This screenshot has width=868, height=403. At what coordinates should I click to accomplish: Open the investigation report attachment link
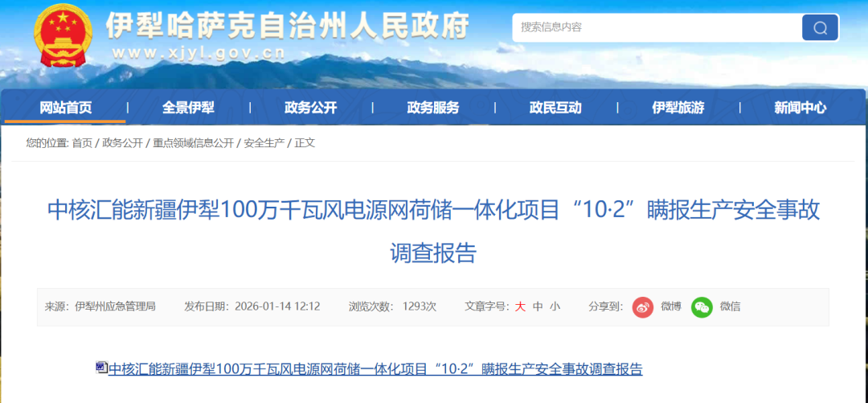coord(375,369)
